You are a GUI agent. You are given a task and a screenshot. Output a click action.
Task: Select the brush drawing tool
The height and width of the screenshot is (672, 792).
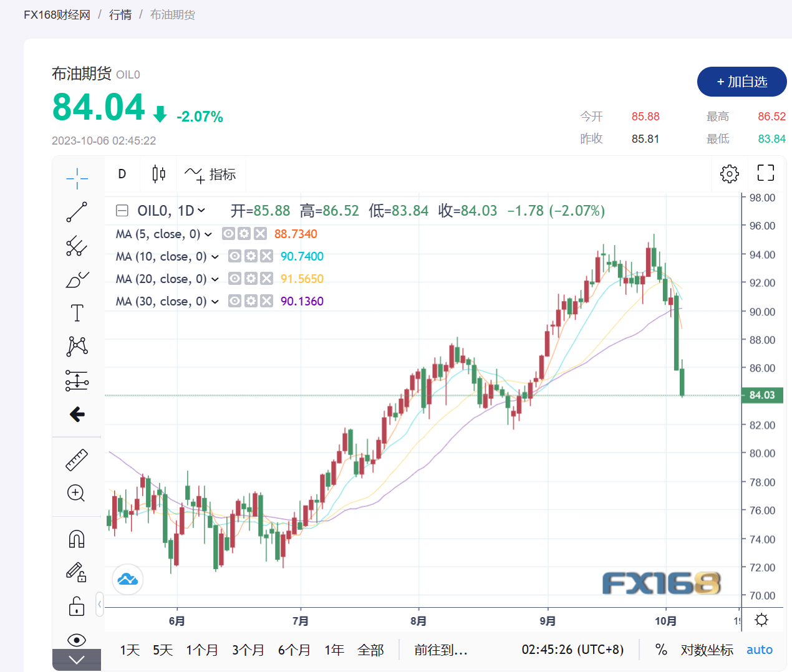point(77,280)
